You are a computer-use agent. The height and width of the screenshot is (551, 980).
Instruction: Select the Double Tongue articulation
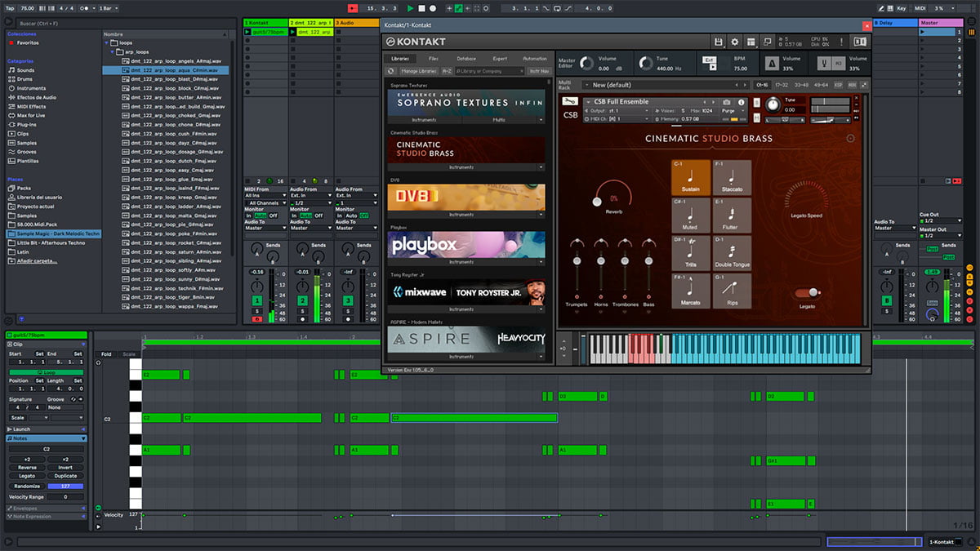tap(732, 253)
